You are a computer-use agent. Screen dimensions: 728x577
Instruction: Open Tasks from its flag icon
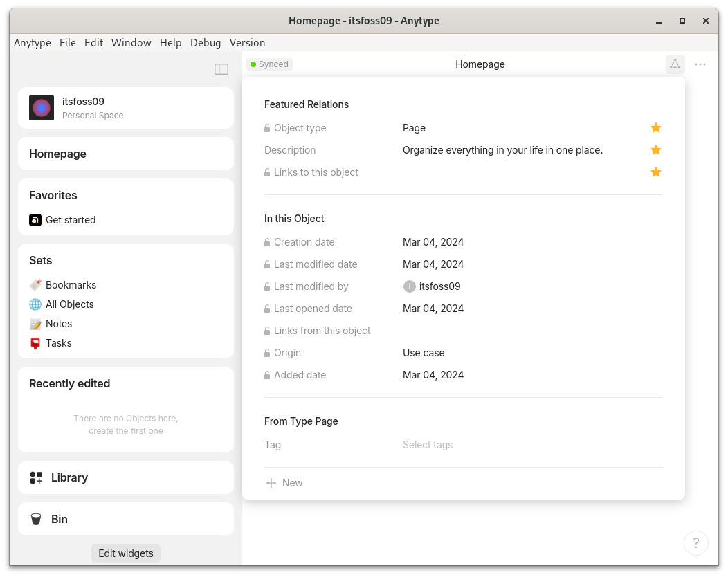tap(35, 342)
